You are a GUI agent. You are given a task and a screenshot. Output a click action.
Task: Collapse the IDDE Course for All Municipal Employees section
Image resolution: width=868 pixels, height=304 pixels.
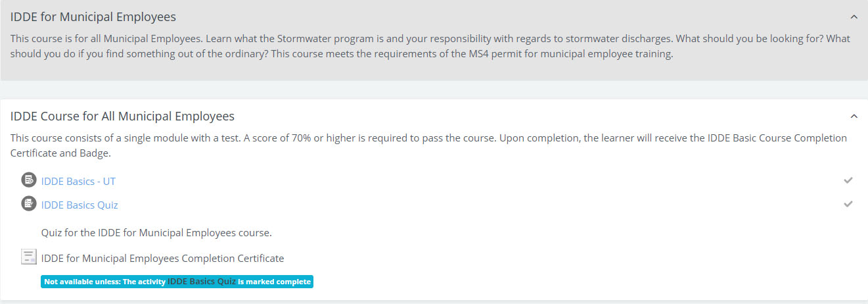[854, 116]
